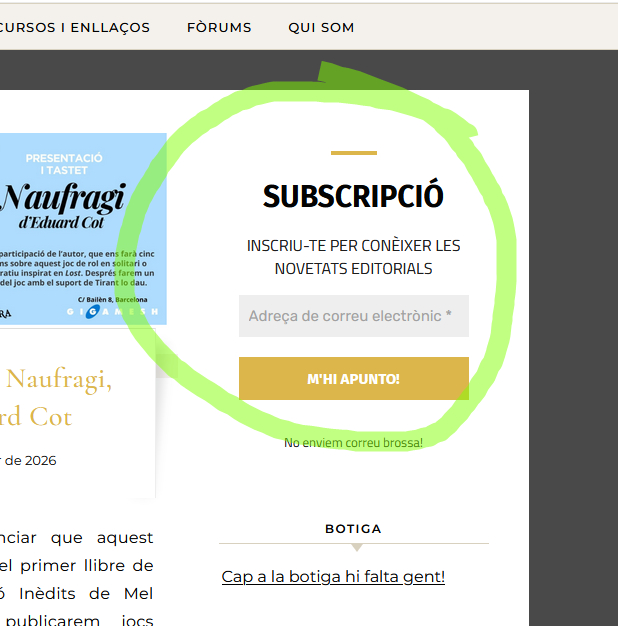Open the Fòrums menu item

tap(219, 27)
